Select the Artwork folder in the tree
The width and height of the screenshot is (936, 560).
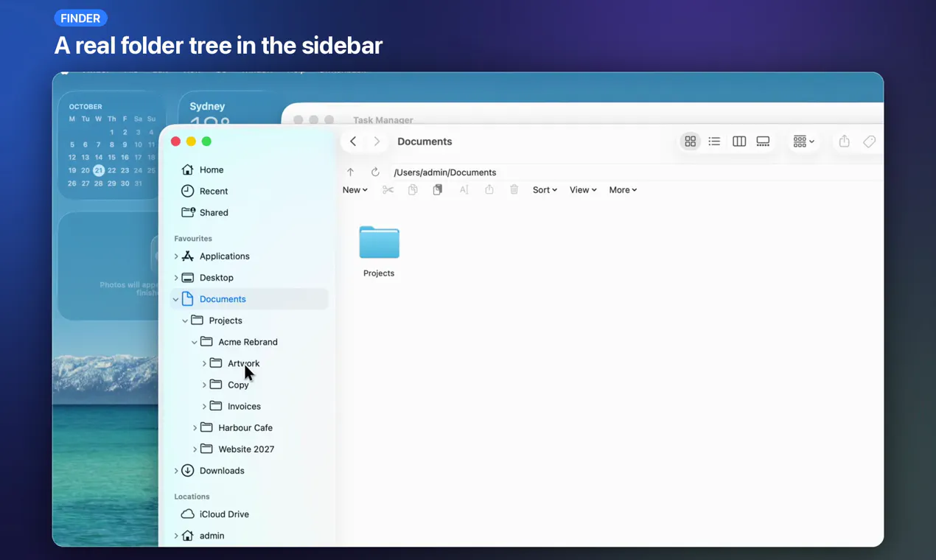(243, 363)
